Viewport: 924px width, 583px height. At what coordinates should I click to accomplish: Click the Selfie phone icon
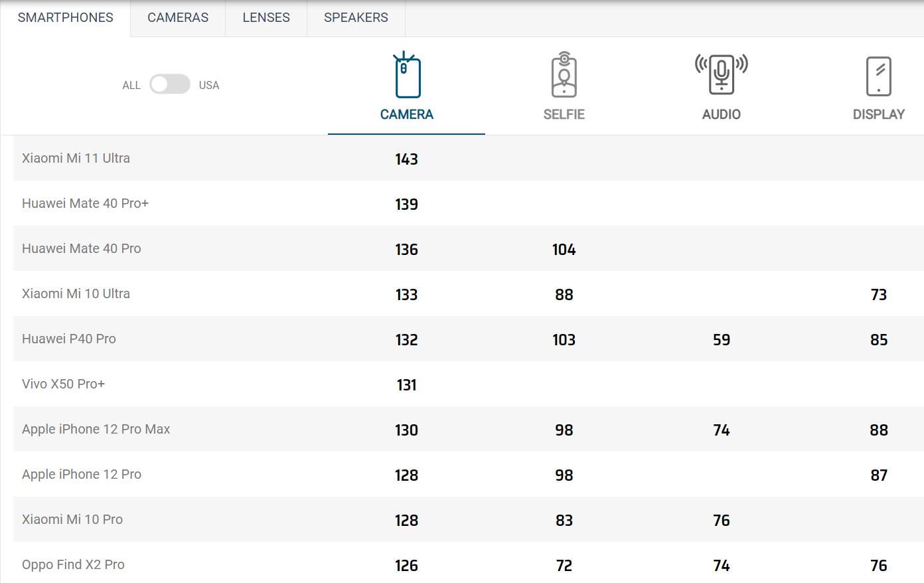[564, 76]
